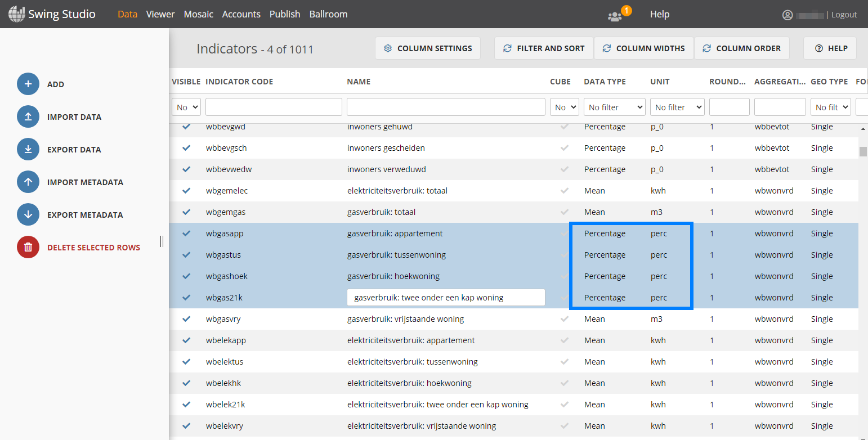Image resolution: width=868 pixels, height=440 pixels.
Task: Select the cell 'elektriciteitsverbruik: totaal'
Action: pyautogui.click(x=397, y=191)
